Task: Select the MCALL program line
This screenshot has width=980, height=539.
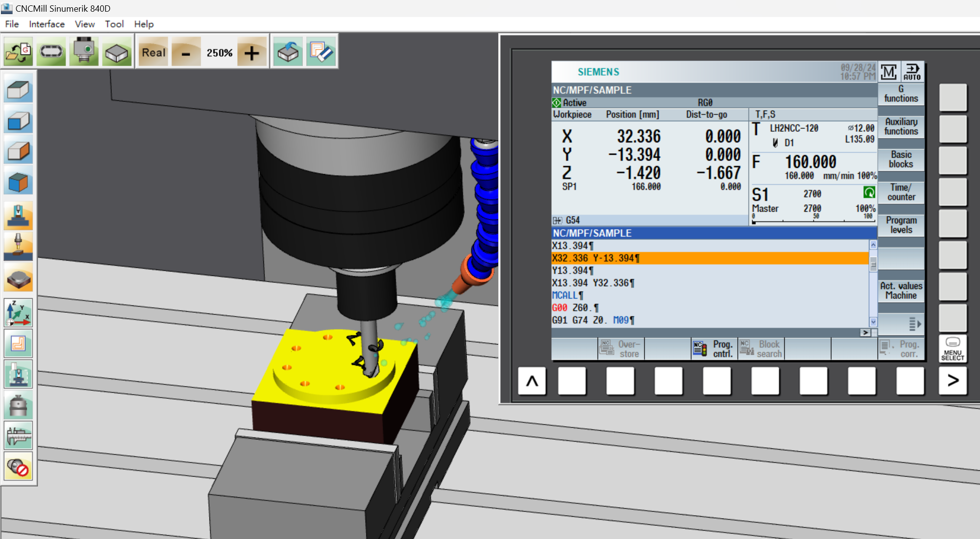Action: click(x=710, y=295)
